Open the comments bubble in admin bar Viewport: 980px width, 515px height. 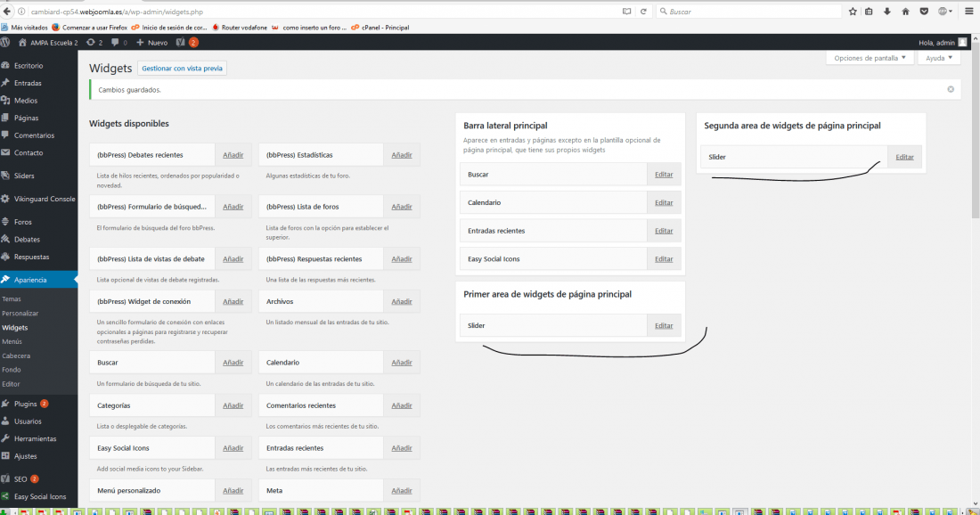tap(115, 43)
